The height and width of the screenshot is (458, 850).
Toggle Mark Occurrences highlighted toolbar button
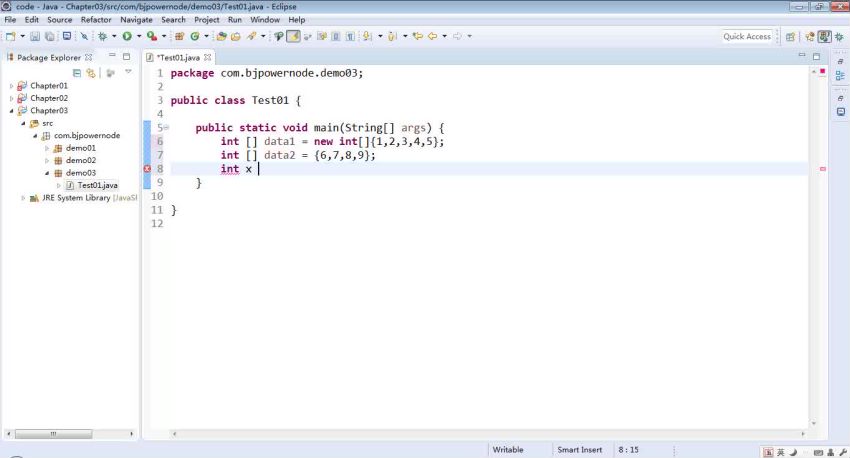pos(293,36)
